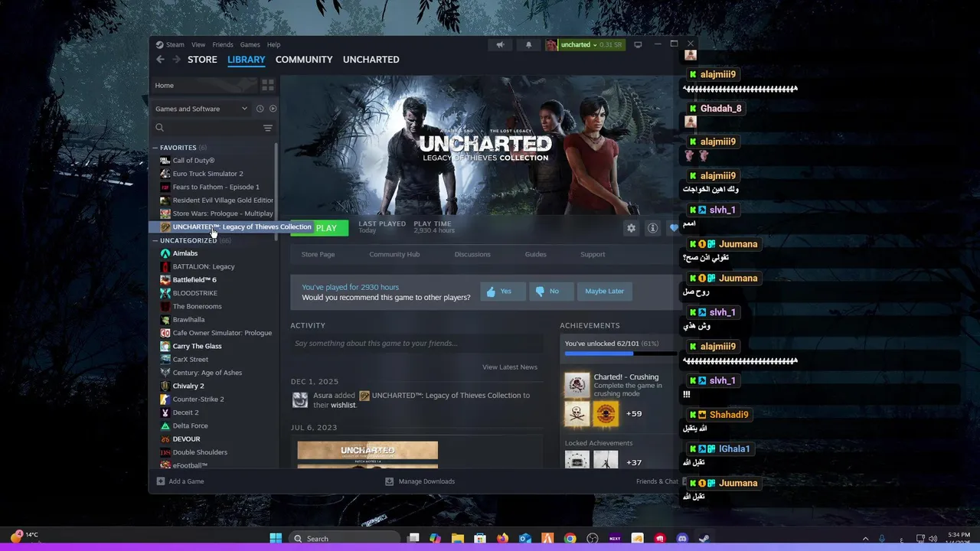View the orange medallion achievement icon
This screenshot has width=980, height=551.
click(606, 414)
